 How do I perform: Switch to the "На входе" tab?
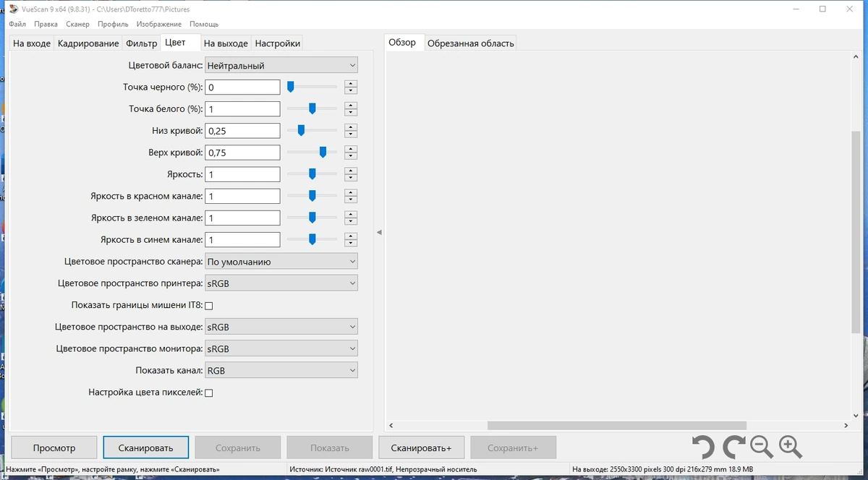pyautogui.click(x=32, y=43)
